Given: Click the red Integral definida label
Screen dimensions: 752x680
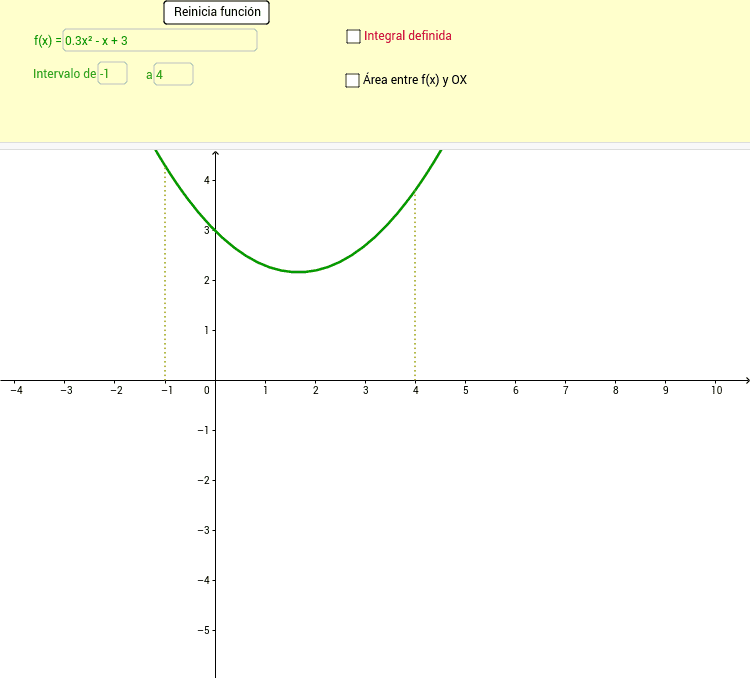Looking at the screenshot, I should click(x=408, y=36).
